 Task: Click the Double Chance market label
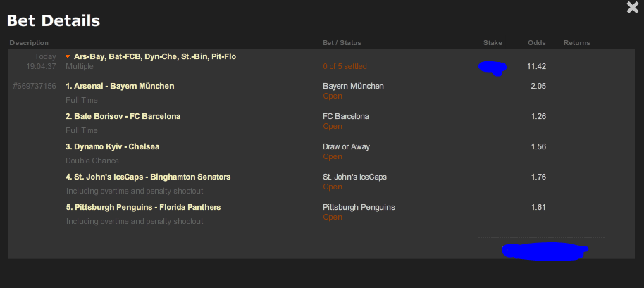coord(92,161)
